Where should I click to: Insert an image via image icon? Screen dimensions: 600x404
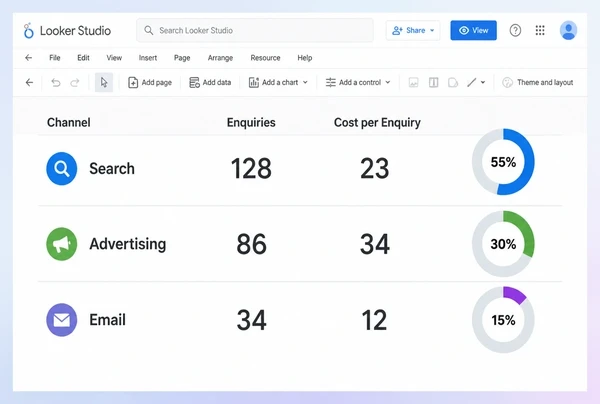click(414, 82)
